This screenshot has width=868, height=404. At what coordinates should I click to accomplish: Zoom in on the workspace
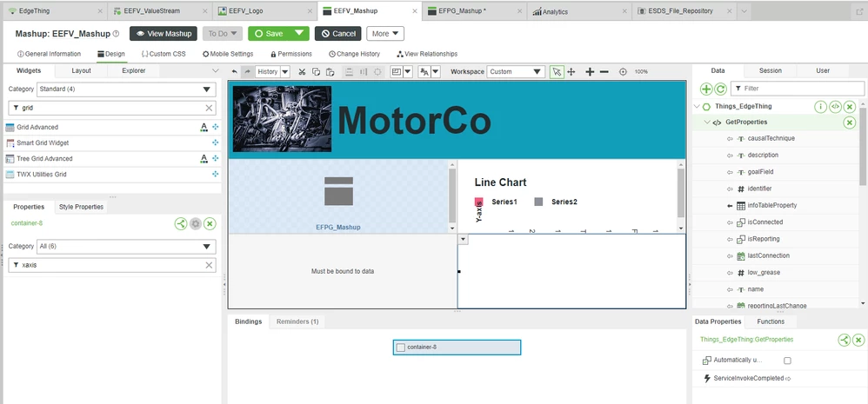590,72
